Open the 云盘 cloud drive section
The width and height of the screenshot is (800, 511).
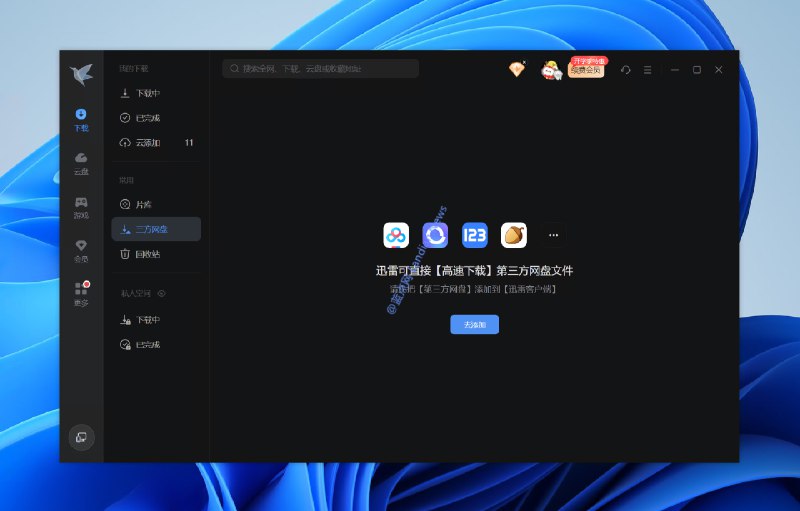click(81, 162)
